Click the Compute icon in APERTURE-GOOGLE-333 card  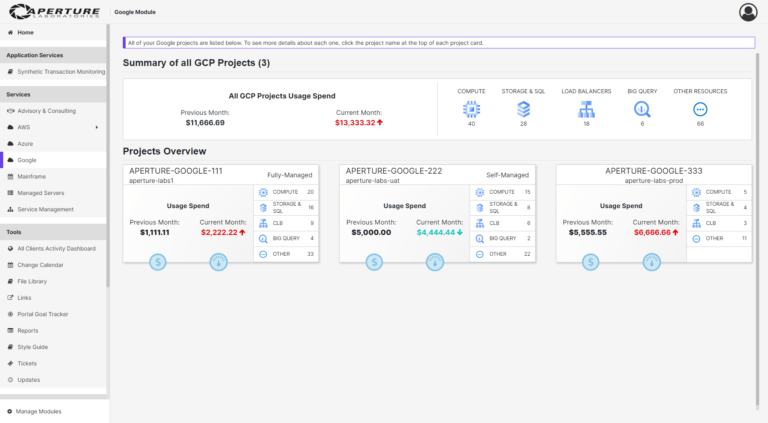point(696,192)
